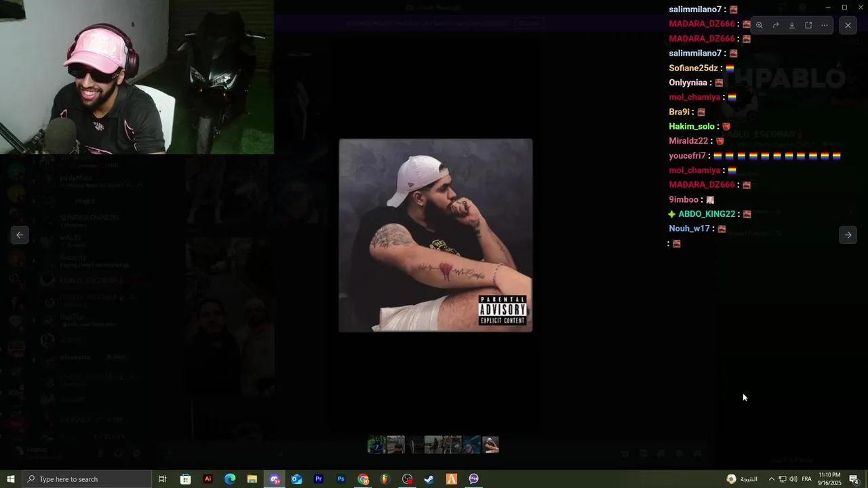Switch to Discord taskbar icon
Image resolution: width=868 pixels, height=488 pixels.
pos(275,479)
